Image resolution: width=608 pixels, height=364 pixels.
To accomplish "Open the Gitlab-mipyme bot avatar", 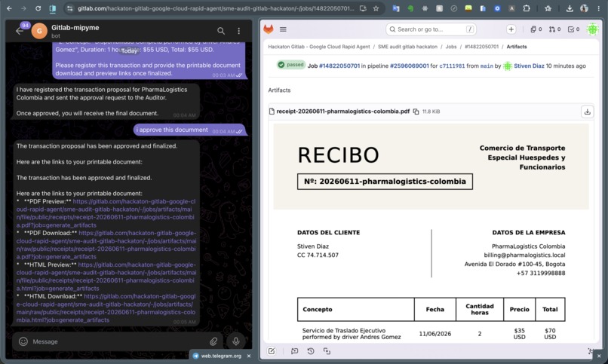I will pyautogui.click(x=39, y=31).
